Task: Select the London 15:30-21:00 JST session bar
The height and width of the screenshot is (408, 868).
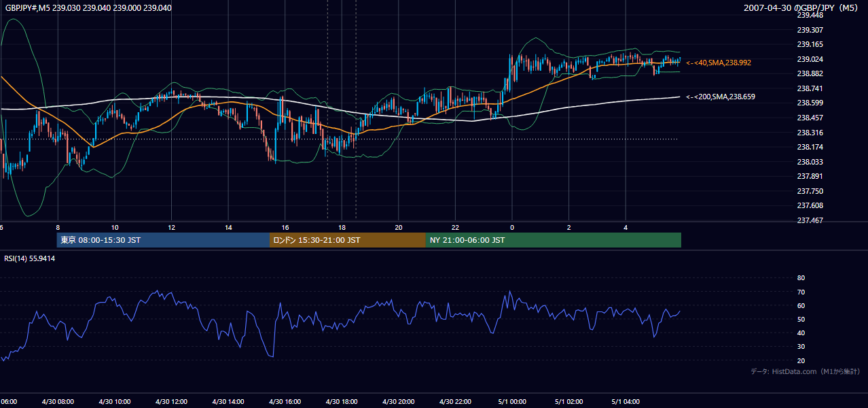Action: coord(348,240)
